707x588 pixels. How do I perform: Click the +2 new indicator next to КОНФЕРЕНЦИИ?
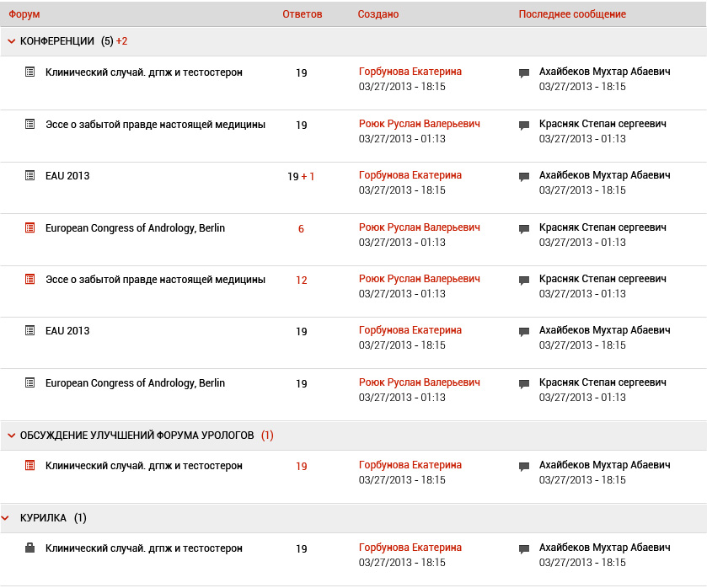click(x=122, y=41)
